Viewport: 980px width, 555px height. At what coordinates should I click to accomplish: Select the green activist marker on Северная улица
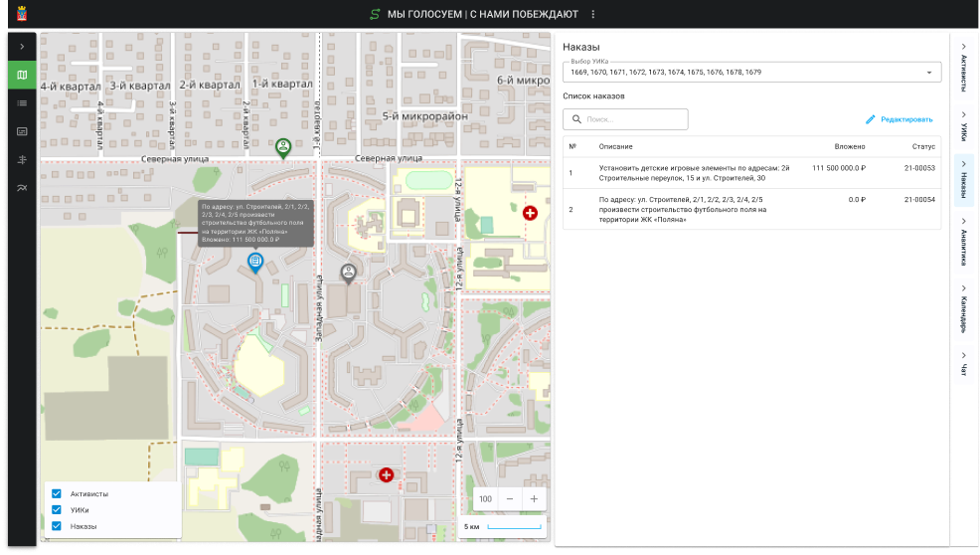point(283,147)
